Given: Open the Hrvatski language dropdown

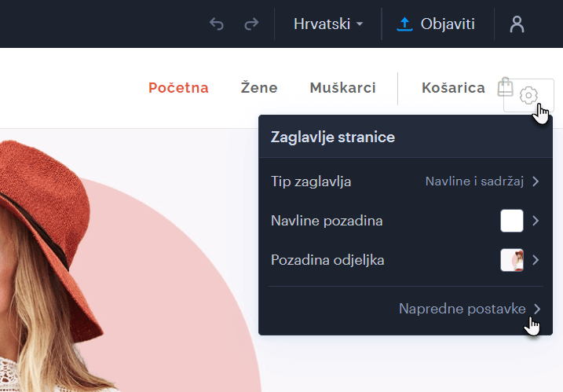Looking at the screenshot, I should point(328,24).
